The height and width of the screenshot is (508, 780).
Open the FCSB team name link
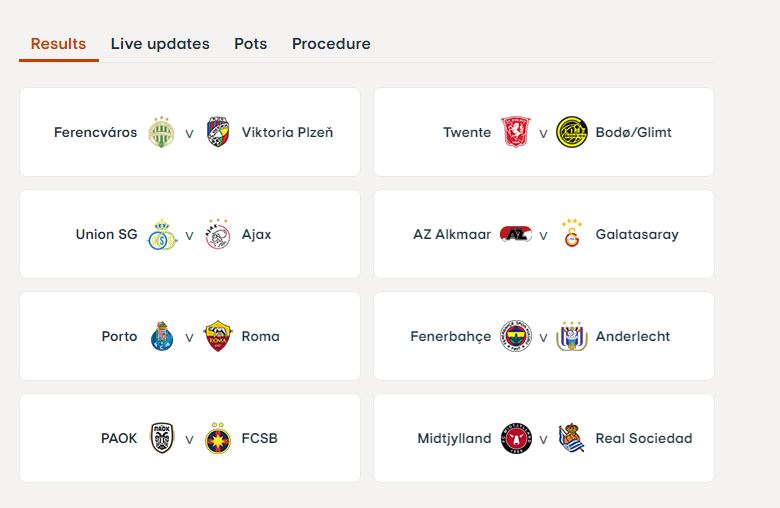260,439
